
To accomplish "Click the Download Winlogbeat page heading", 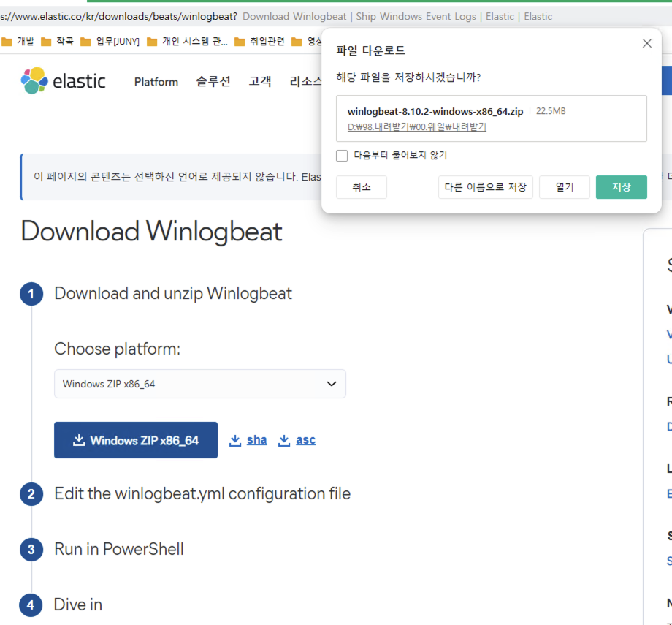I will (x=151, y=231).
